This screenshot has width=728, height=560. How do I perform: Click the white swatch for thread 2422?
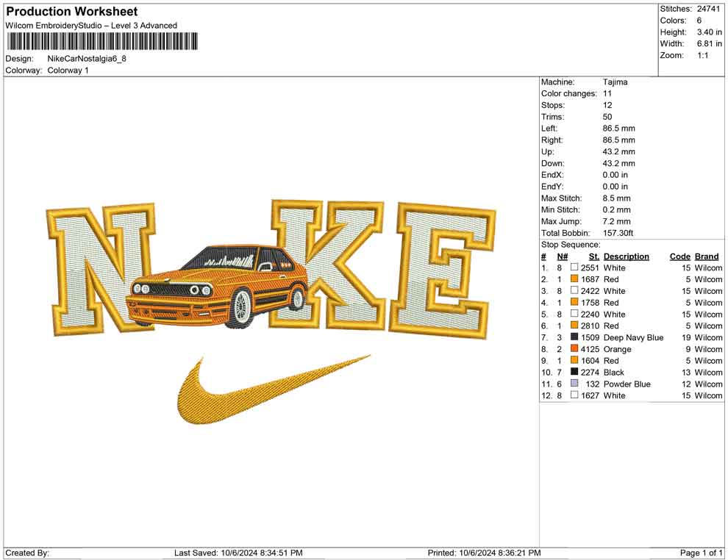(x=574, y=290)
